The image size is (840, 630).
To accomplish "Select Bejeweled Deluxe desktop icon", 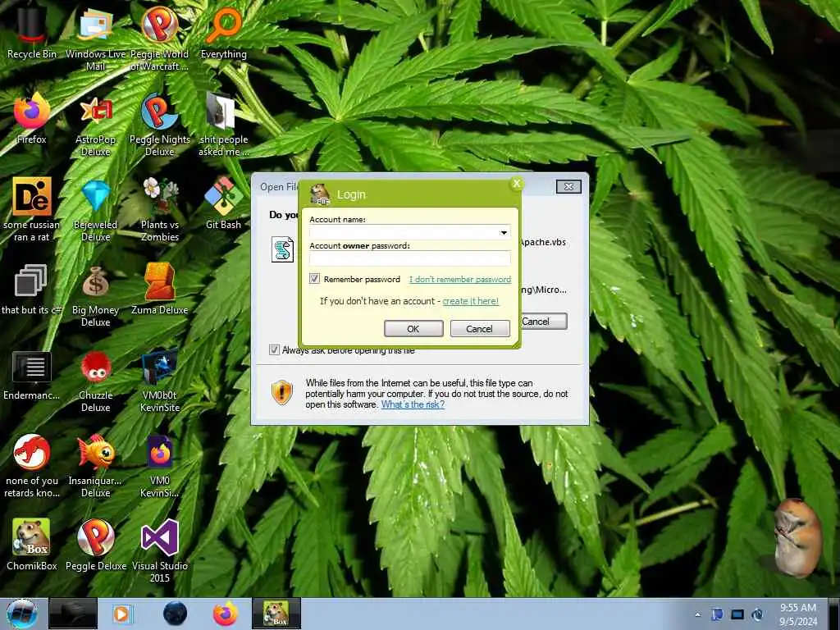I will coord(95,209).
